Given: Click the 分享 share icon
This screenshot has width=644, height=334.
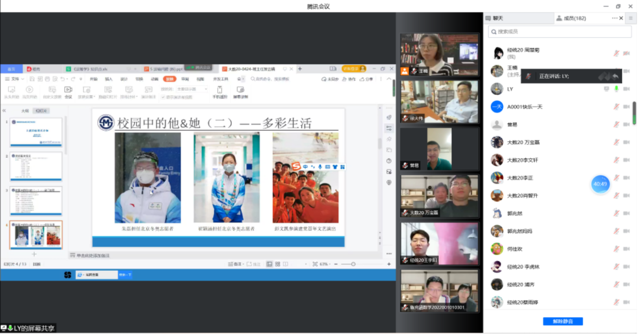Looking at the screenshot, I should coord(367,79).
